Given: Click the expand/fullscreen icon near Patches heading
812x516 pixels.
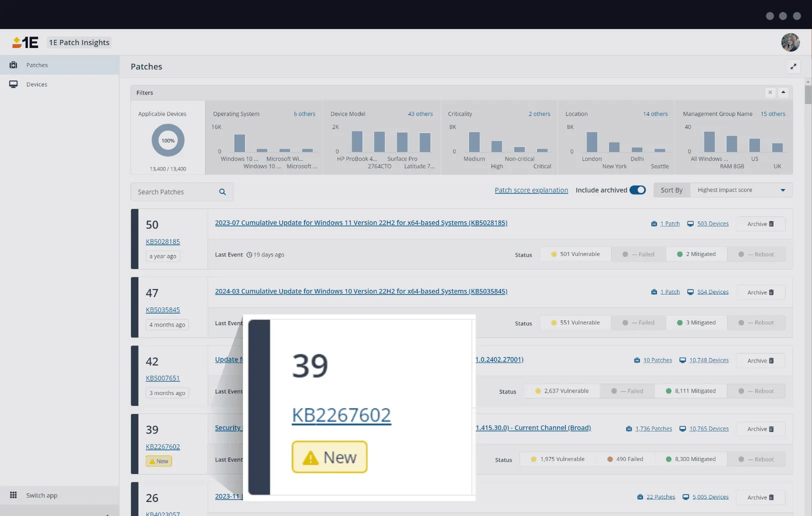Looking at the screenshot, I should click(793, 66).
